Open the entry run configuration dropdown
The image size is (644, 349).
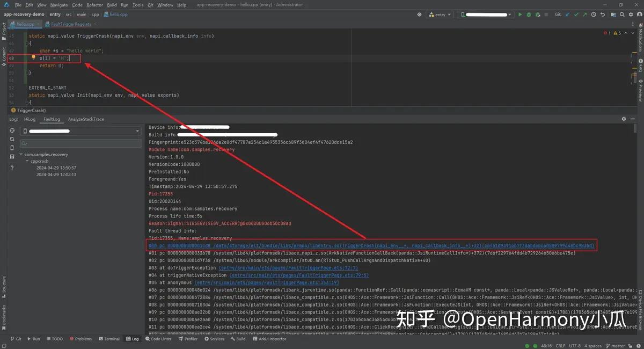(440, 14)
